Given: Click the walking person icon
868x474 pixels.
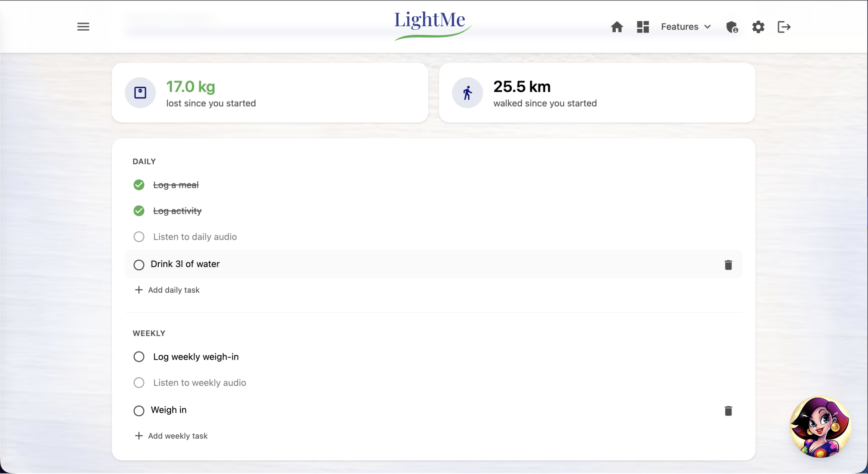Looking at the screenshot, I should pos(467,93).
